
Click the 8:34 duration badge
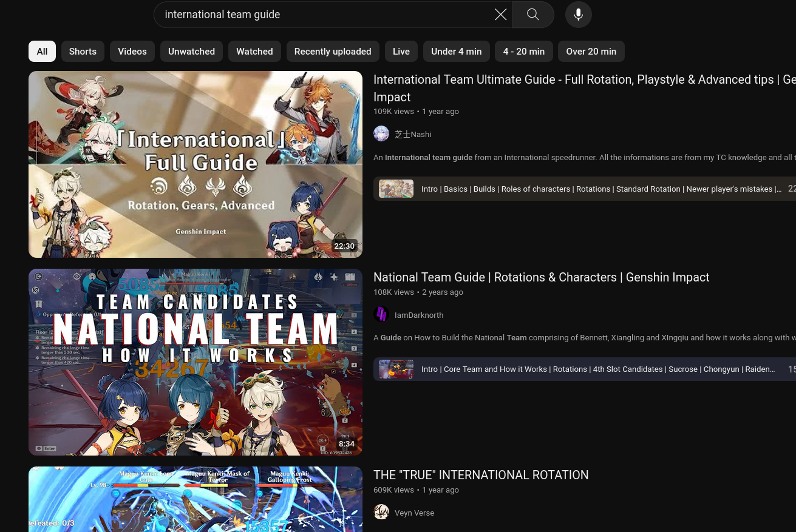[x=347, y=443]
